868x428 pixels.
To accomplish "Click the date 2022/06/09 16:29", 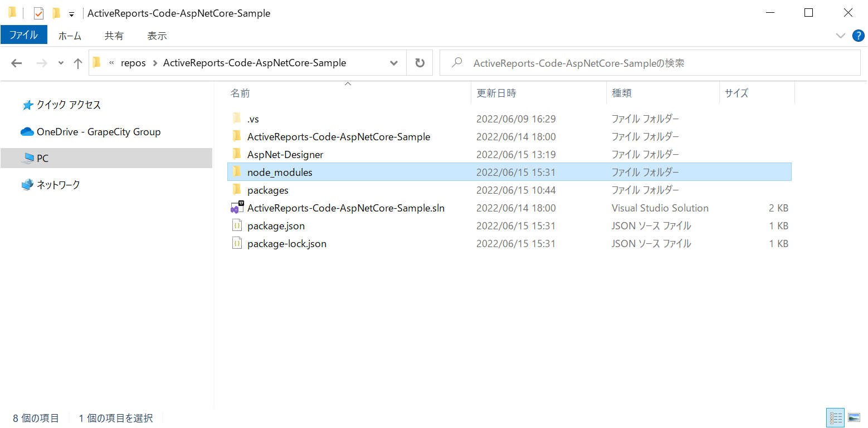I will [516, 119].
